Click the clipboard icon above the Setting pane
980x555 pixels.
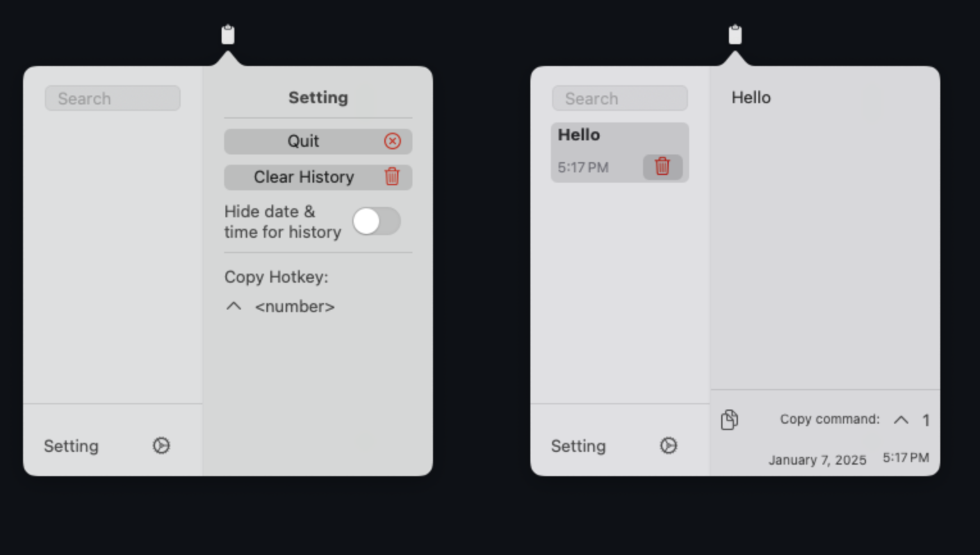coord(227,35)
